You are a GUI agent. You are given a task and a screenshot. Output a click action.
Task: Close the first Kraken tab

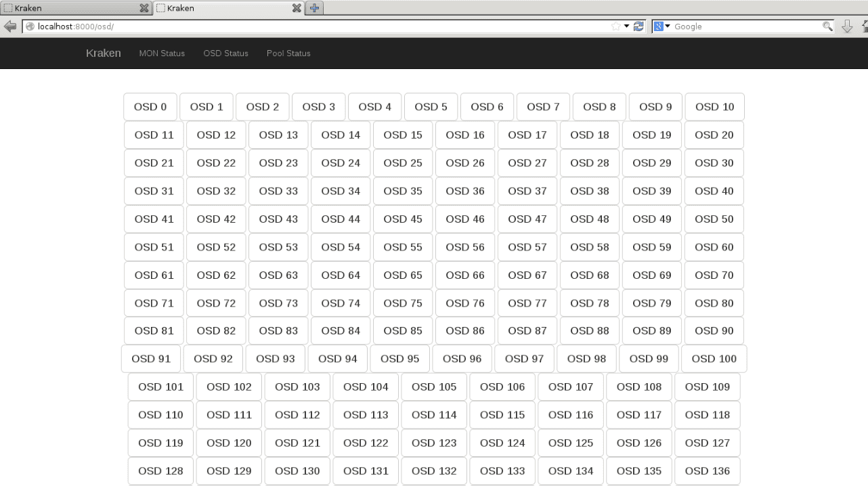(x=144, y=8)
